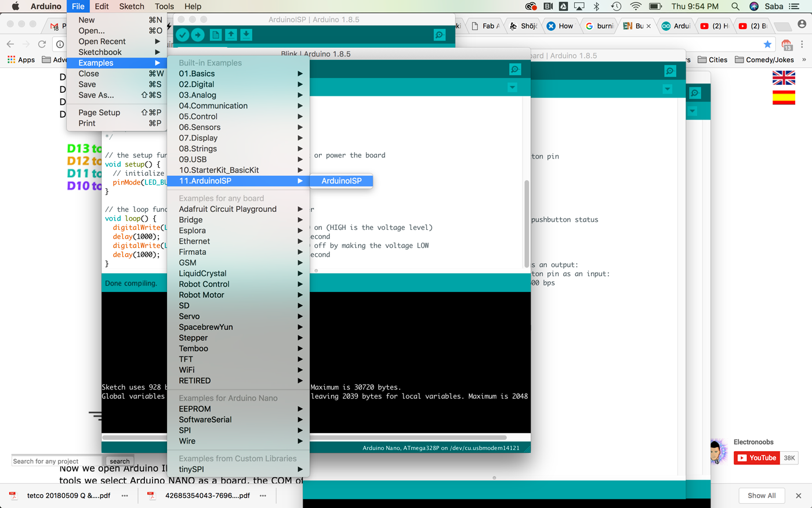Click Show All in the downloads bar
812x508 pixels.
coord(762,496)
